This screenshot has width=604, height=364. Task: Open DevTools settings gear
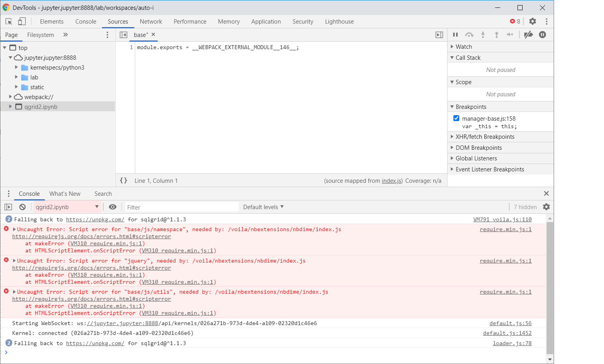point(532,21)
